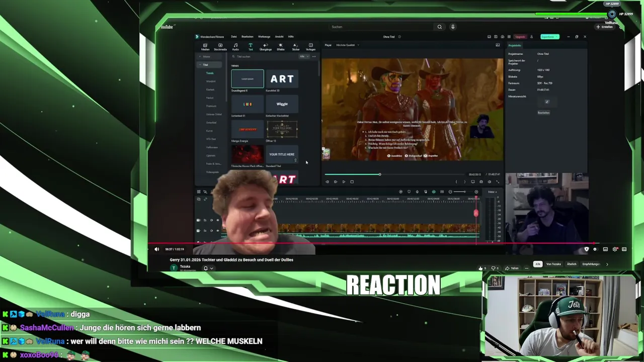Screen dimensions: 644x362
Task: Select the Halloween title category
Action: point(212,147)
